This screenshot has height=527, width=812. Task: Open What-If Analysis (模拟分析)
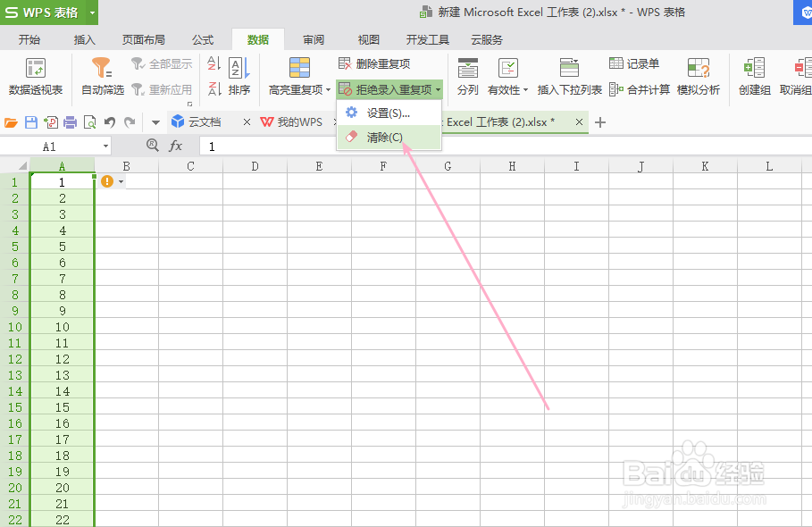click(x=698, y=76)
